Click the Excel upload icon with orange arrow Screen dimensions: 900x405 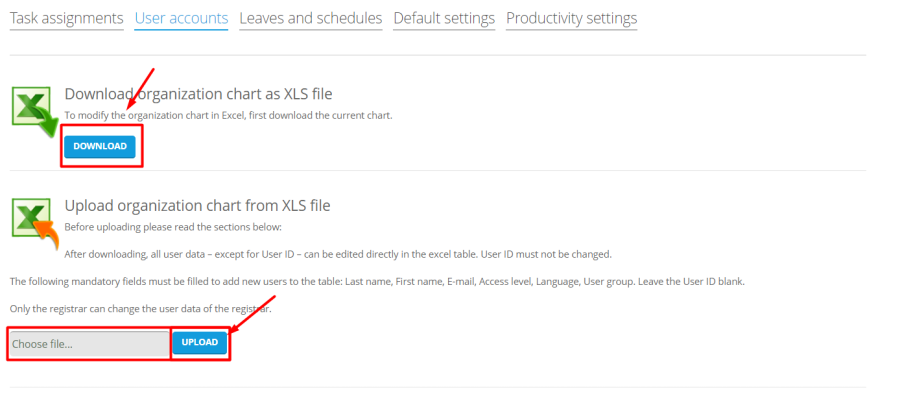(x=34, y=224)
